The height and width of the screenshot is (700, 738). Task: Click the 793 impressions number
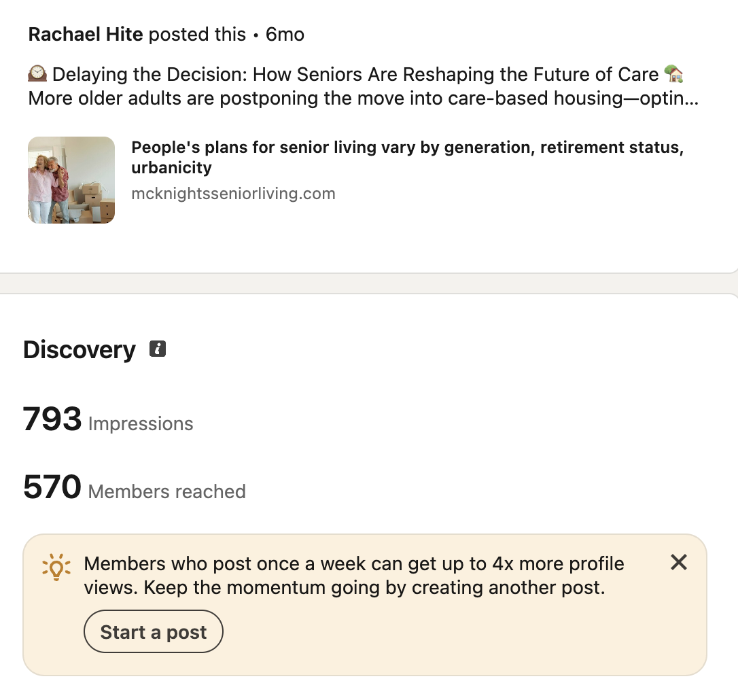(52, 419)
